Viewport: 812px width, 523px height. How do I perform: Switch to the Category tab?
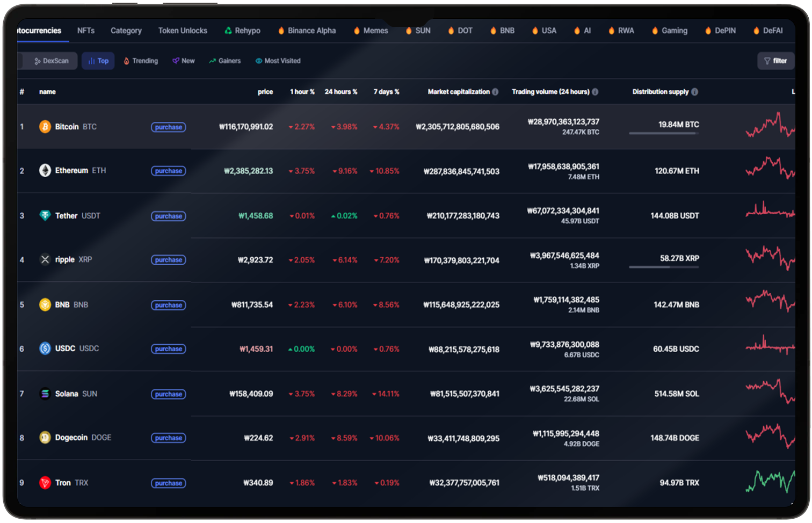(126, 31)
